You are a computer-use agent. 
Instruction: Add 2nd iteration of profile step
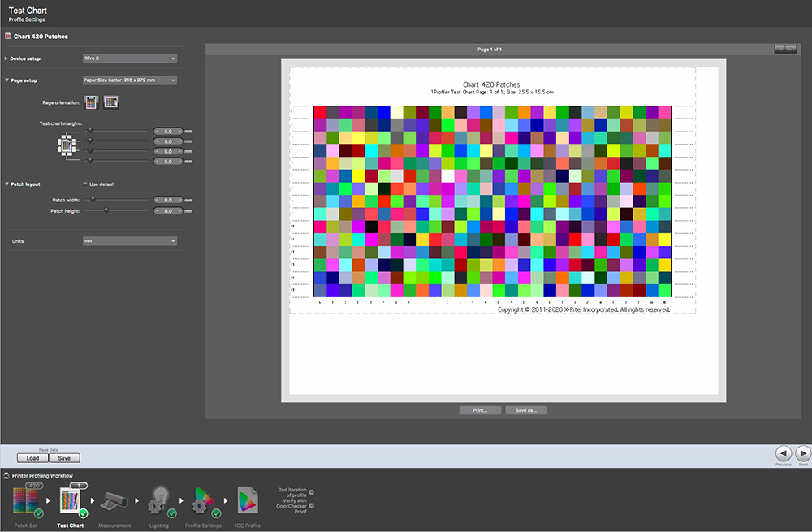coord(312,492)
